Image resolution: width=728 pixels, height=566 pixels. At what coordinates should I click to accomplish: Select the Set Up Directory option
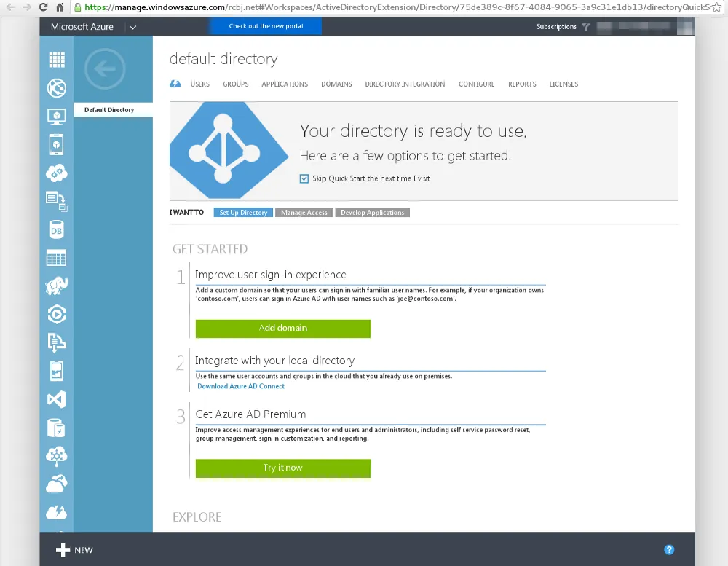tap(243, 213)
